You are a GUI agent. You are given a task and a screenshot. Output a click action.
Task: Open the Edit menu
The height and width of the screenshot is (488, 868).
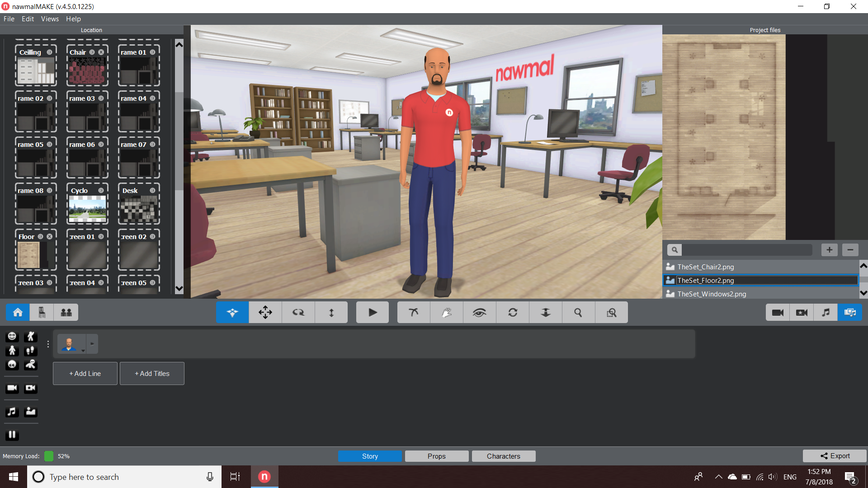[28, 19]
